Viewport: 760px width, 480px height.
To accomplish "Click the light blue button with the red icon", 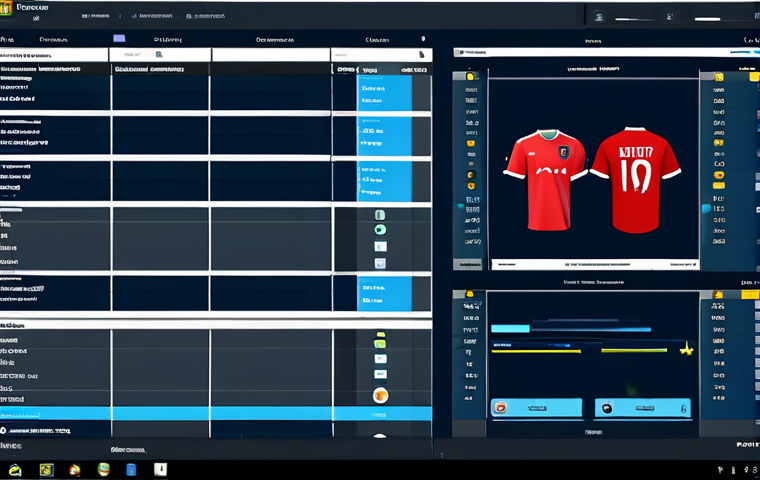I will coord(536,408).
